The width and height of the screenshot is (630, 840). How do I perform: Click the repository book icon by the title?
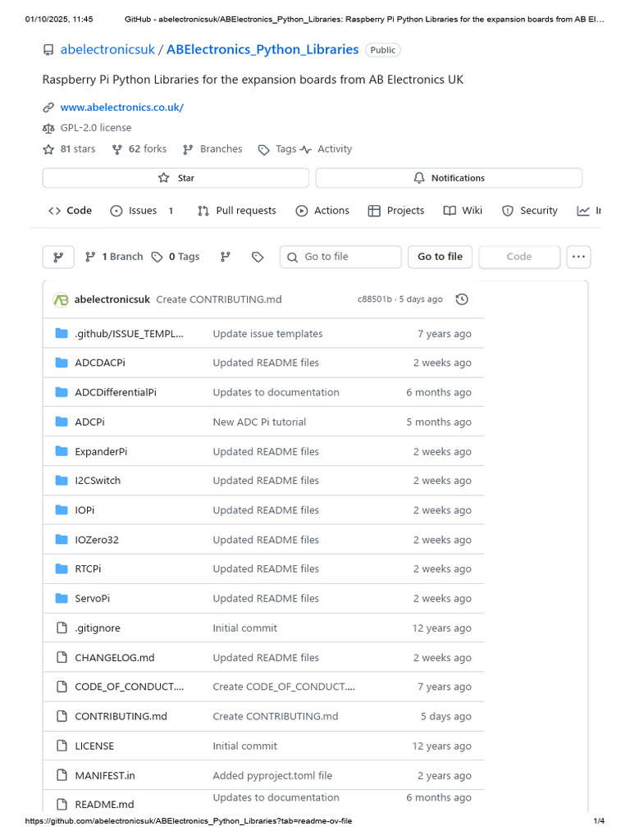(48, 50)
